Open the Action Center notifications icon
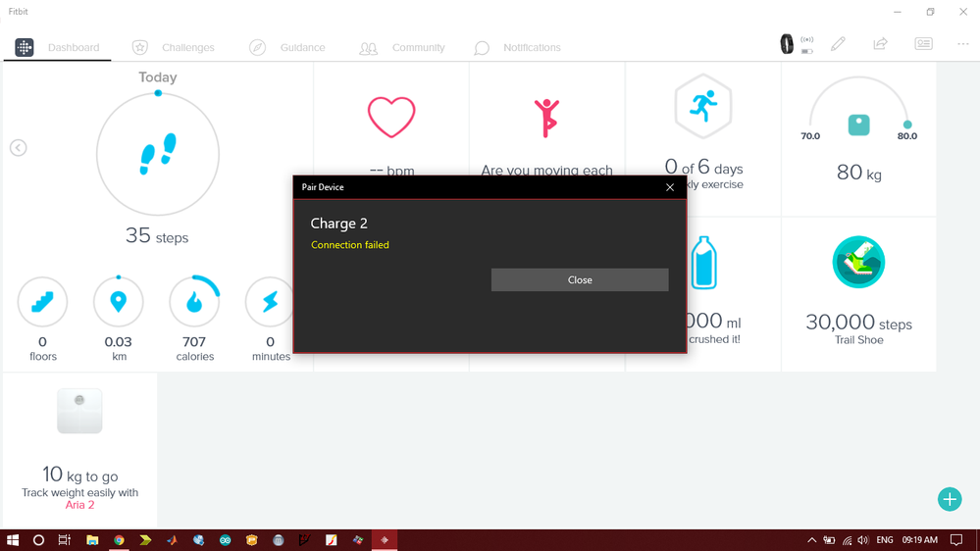The width and height of the screenshot is (980, 551). (956, 540)
